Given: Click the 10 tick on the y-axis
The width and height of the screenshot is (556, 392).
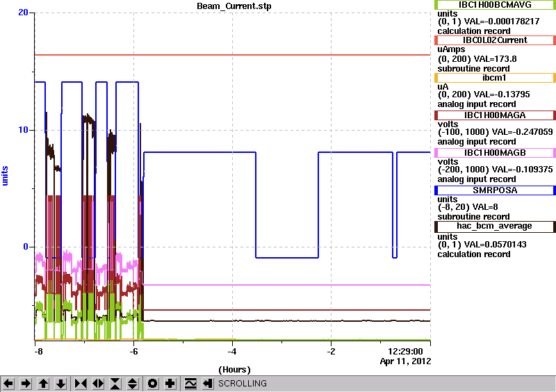Looking at the screenshot, I should tap(23, 130).
